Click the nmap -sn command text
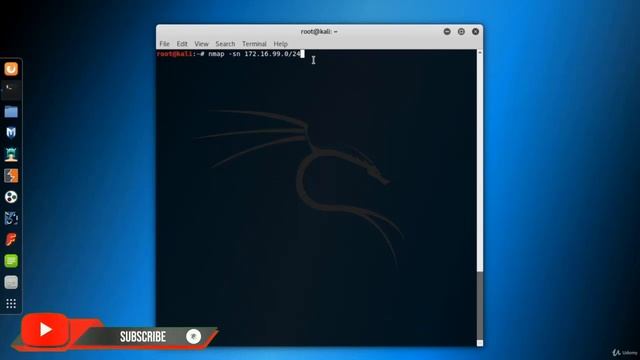Screen dimensions: 640x360 (254, 54)
